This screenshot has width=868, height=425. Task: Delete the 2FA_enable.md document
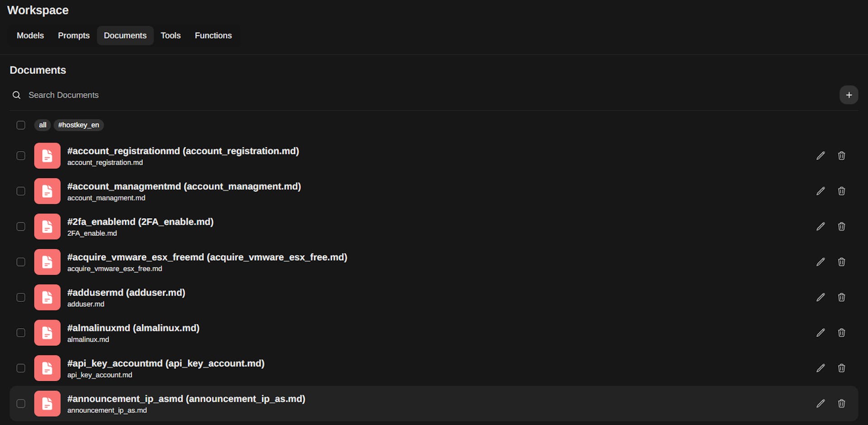[x=841, y=226]
